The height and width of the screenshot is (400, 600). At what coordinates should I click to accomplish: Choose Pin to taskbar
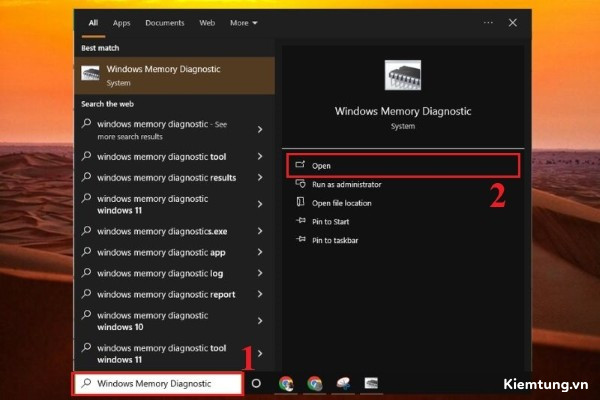(335, 240)
